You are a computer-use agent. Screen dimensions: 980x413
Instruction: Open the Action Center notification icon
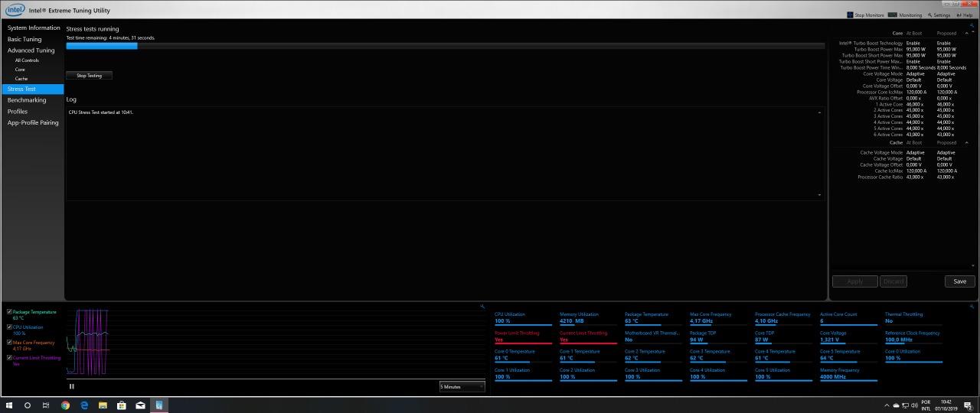[x=967, y=405]
